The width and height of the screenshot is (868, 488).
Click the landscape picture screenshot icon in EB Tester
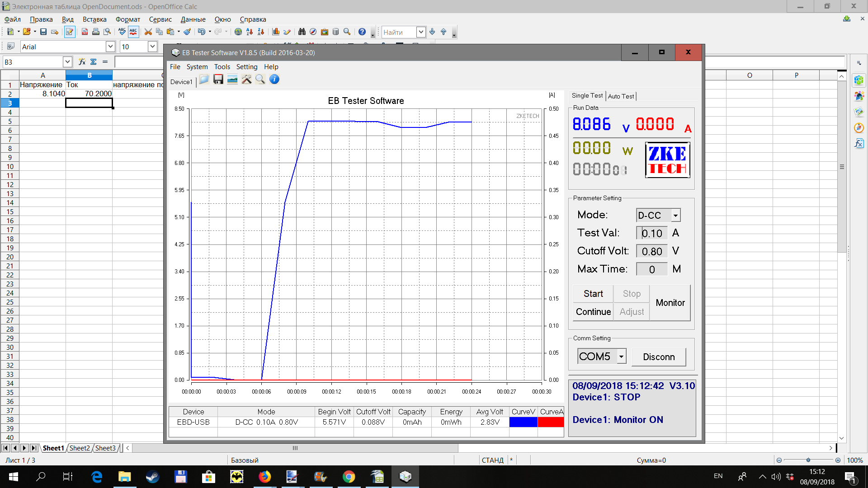click(232, 80)
